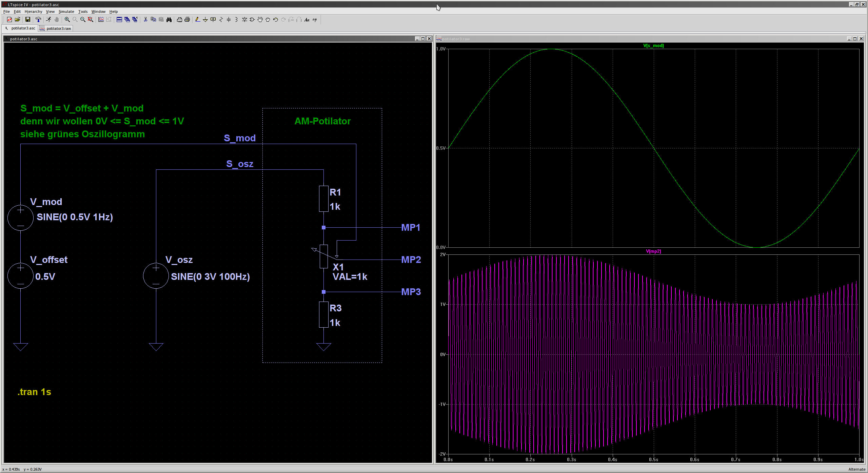Image resolution: width=868 pixels, height=473 pixels.
Task: Maximize the potilator3.asc schematic subwindow
Action: pos(423,39)
